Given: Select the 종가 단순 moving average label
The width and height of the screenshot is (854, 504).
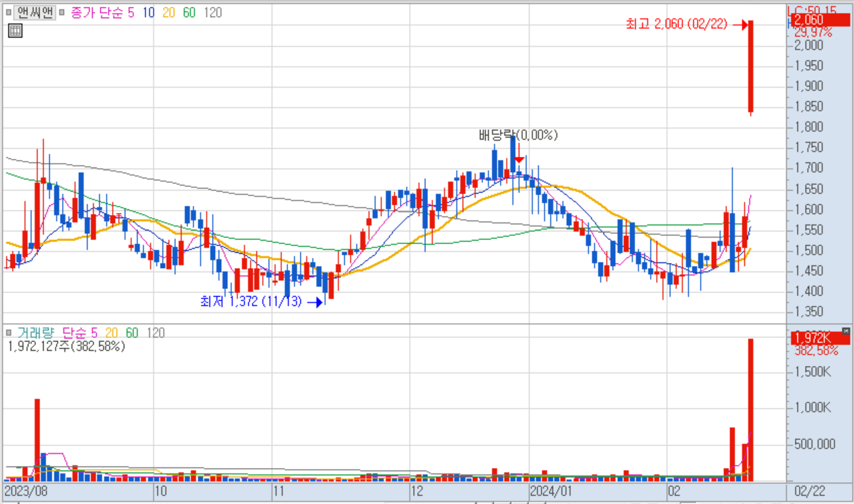Looking at the screenshot, I should click(97, 12).
